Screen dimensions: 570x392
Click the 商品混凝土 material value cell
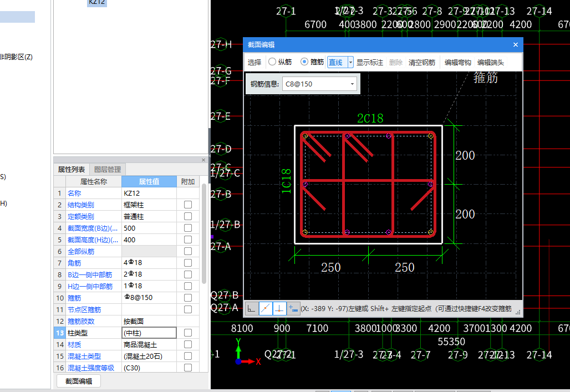pyautogui.click(x=149, y=344)
